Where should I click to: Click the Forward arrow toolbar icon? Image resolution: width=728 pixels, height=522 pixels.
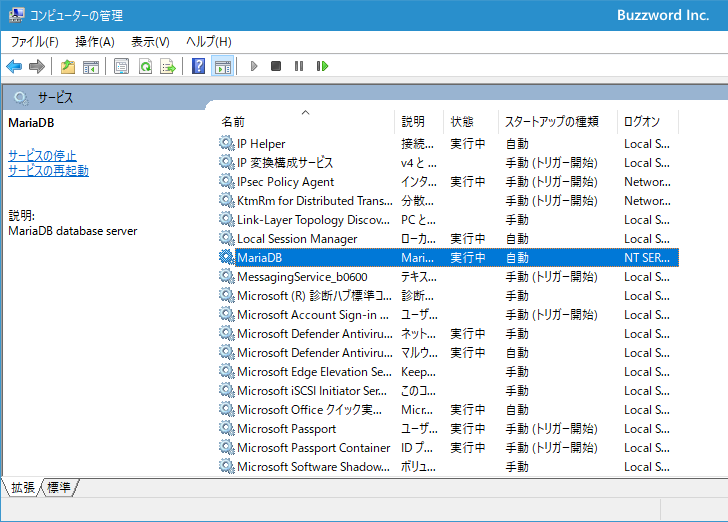[x=37, y=66]
